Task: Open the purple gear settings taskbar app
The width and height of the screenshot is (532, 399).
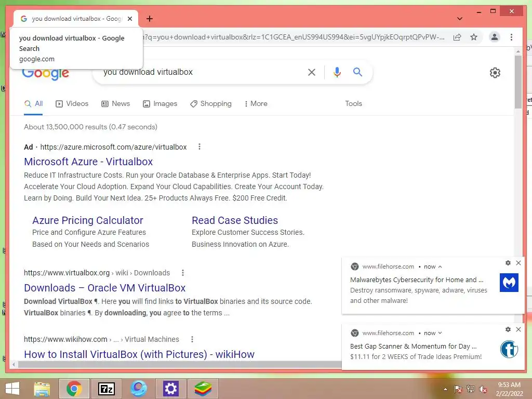Action: 170,389
